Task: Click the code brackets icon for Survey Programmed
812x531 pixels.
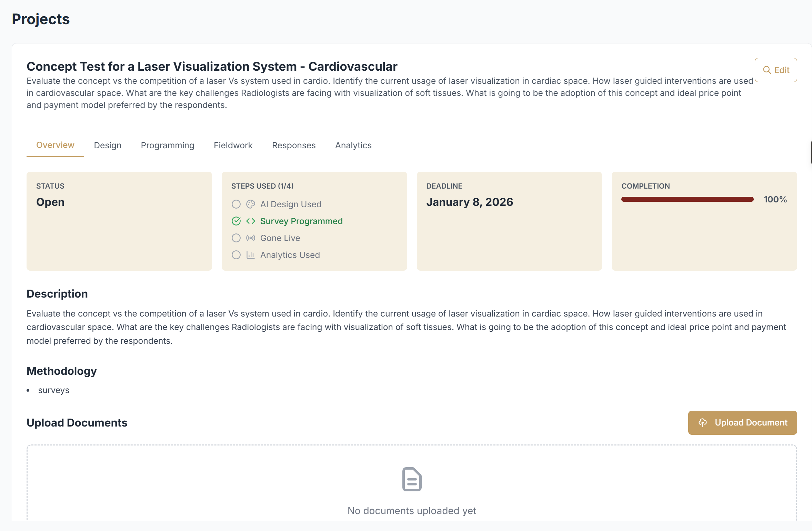Action: point(251,221)
